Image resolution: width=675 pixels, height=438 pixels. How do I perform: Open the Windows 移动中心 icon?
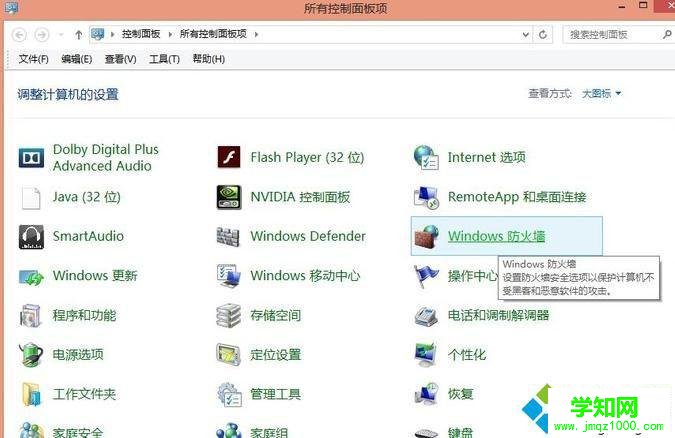point(229,276)
